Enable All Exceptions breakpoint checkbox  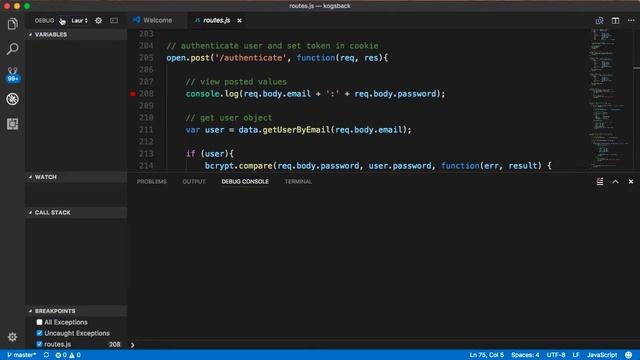[39, 322]
